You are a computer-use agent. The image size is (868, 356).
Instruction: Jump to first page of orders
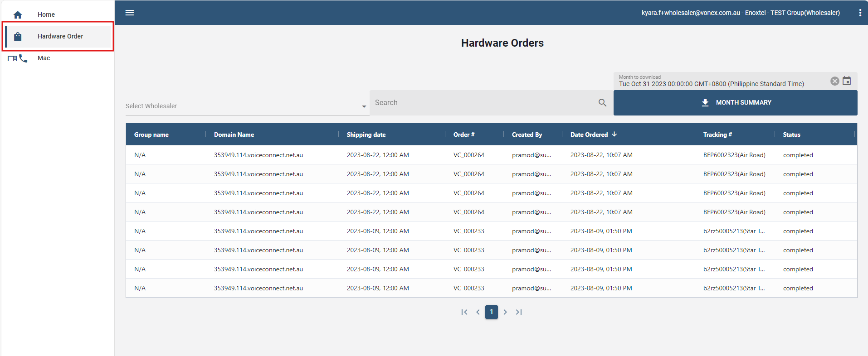464,312
